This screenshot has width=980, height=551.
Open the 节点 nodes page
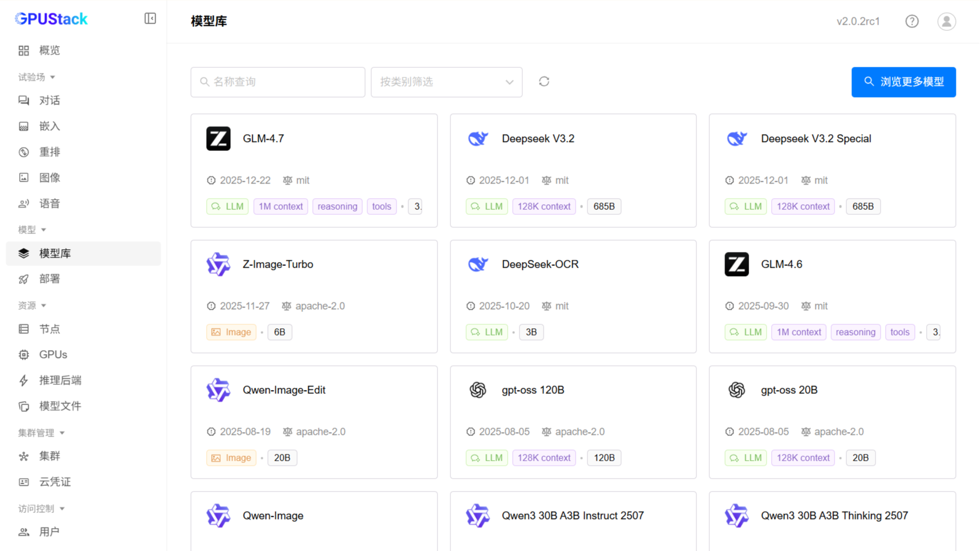coord(83,329)
